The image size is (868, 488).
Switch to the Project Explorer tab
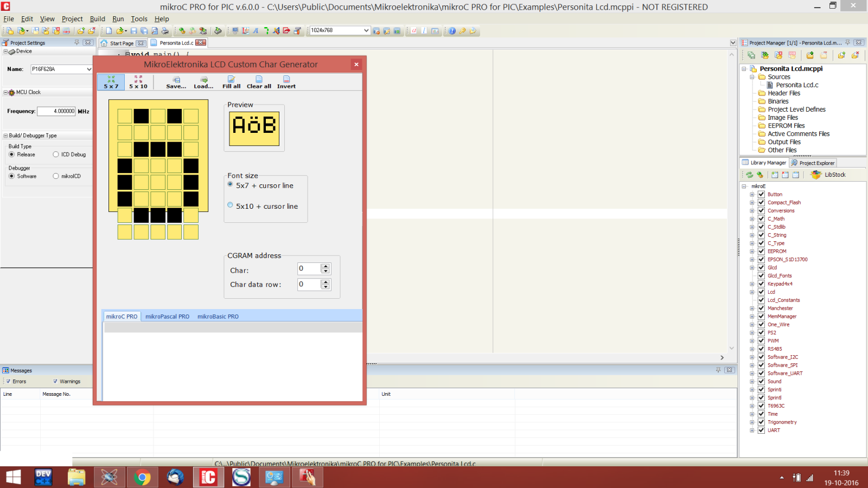tap(813, 163)
